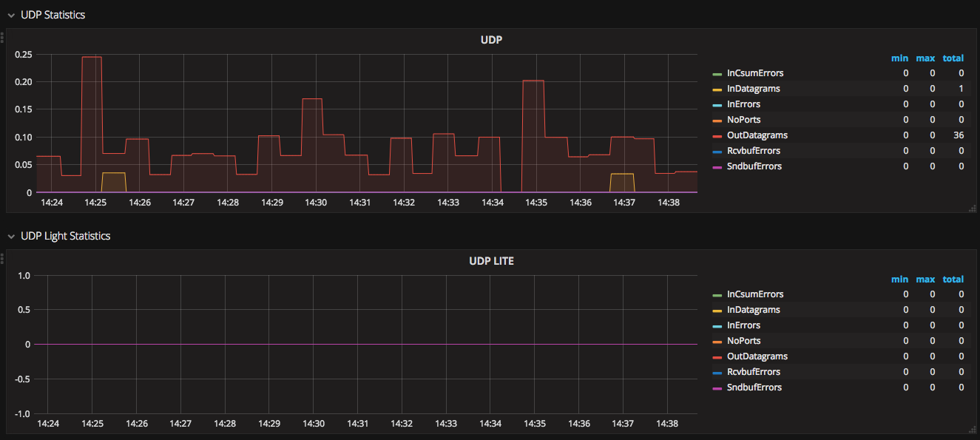The width and height of the screenshot is (980, 440).
Task: Collapse the UDP Light Statistics row chevron
Action: tap(11, 236)
